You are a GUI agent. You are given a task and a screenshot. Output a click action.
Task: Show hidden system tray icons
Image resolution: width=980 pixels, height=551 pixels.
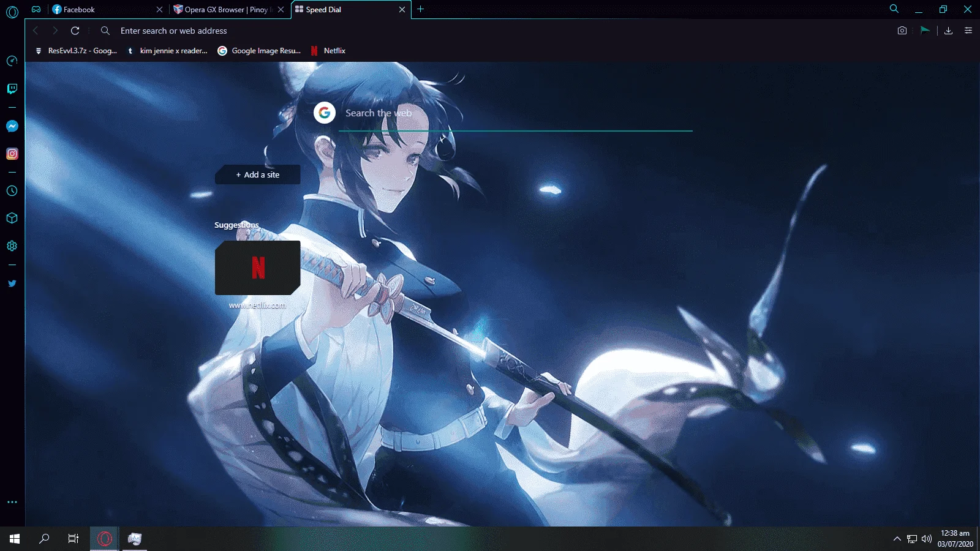point(897,539)
